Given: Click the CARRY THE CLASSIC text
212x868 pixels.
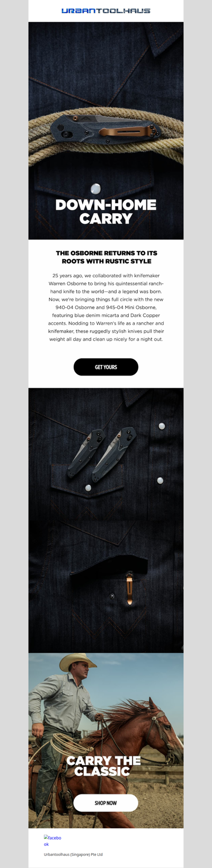Looking at the screenshot, I should [103, 766].
